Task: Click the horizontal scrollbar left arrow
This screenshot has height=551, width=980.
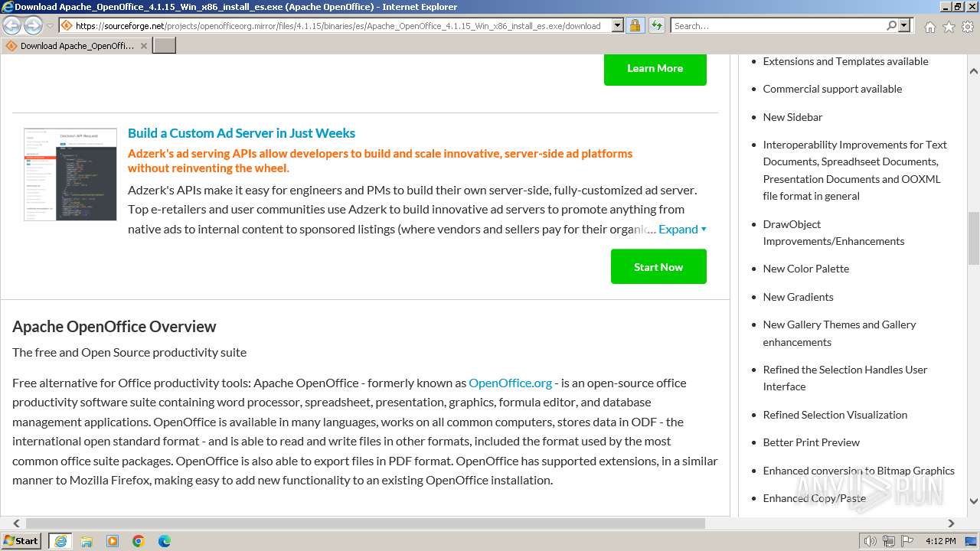Action: (x=16, y=523)
